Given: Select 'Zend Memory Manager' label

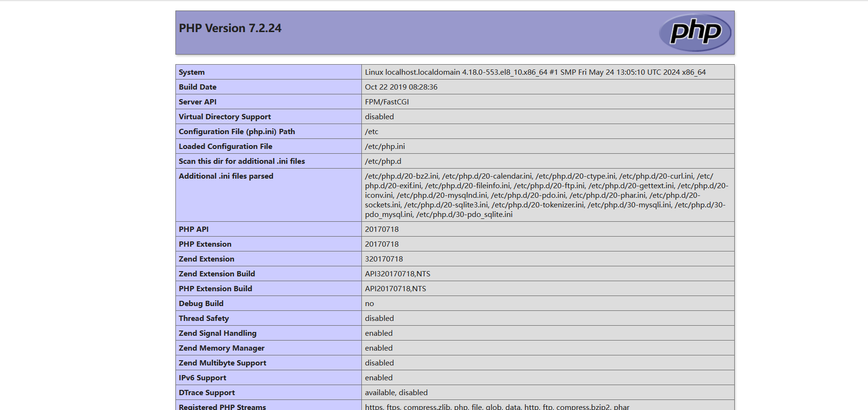Looking at the screenshot, I should [x=221, y=348].
